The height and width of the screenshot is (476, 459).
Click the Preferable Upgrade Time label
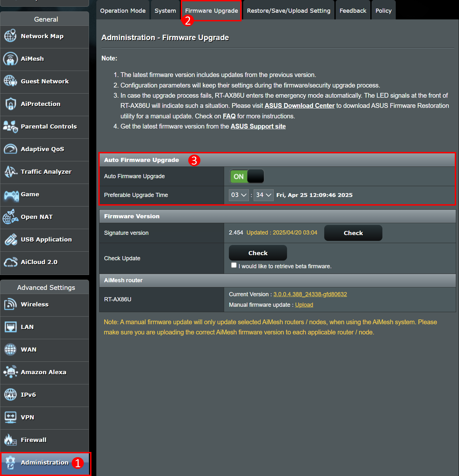coord(136,195)
